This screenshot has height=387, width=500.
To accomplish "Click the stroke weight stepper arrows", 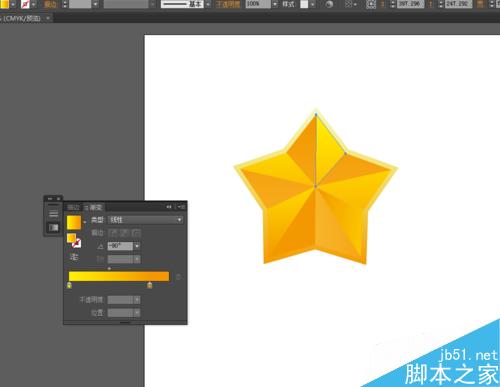I will (65, 4).
